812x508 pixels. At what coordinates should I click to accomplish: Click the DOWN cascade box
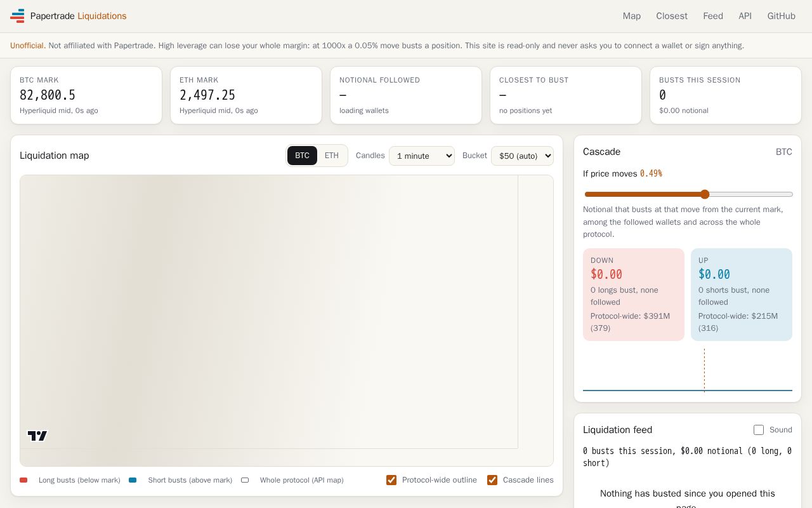pos(634,295)
